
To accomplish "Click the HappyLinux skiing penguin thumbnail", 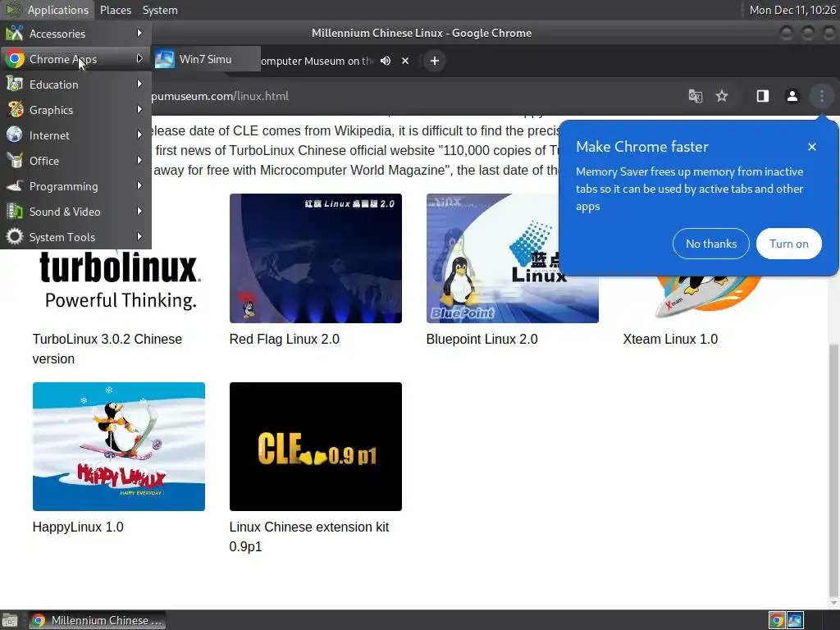I will tap(118, 446).
